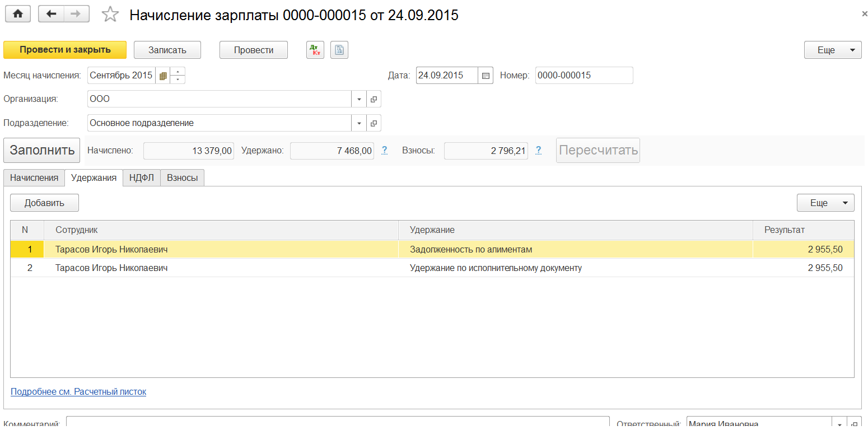Expand the Подразделение dropdown list
Screen dimensions: 868x430
click(359, 123)
